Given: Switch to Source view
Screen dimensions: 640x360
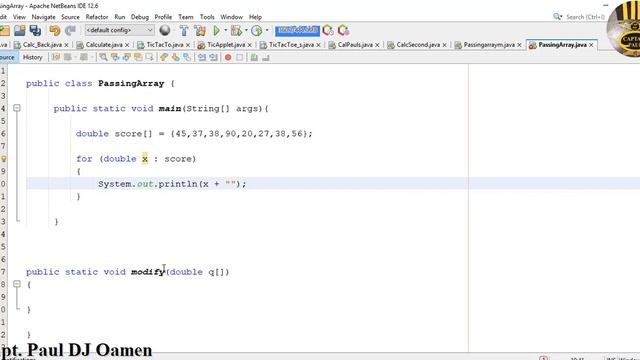Looking at the screenshot, I should click(7, 57).
